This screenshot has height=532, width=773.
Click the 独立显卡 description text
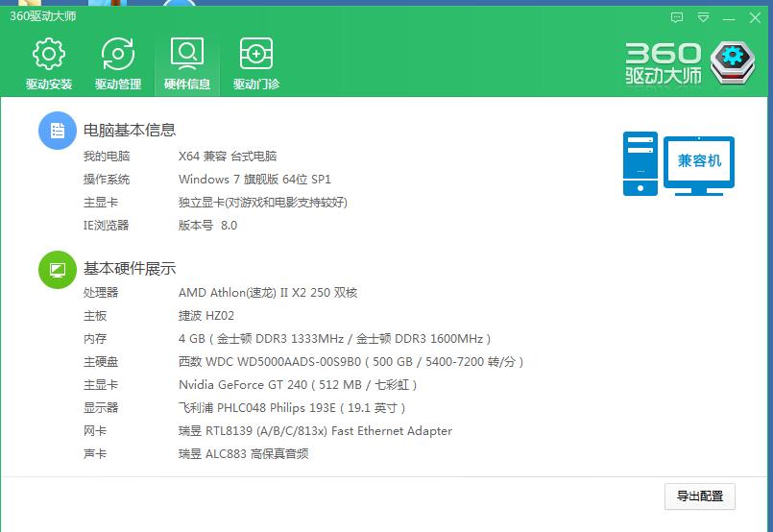pyautogui.click(x=263, y=203)
